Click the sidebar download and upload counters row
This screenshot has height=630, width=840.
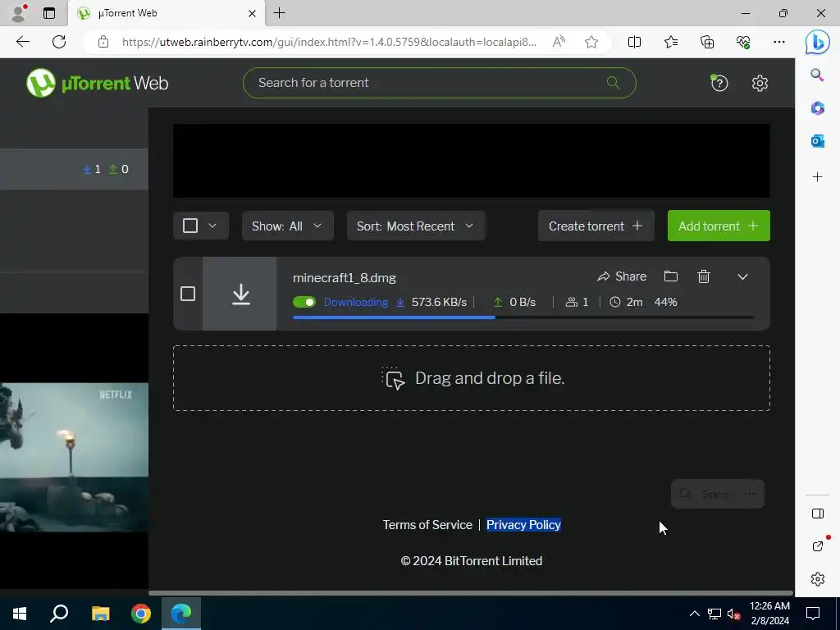pyautogui.click(x=74, y=169)
